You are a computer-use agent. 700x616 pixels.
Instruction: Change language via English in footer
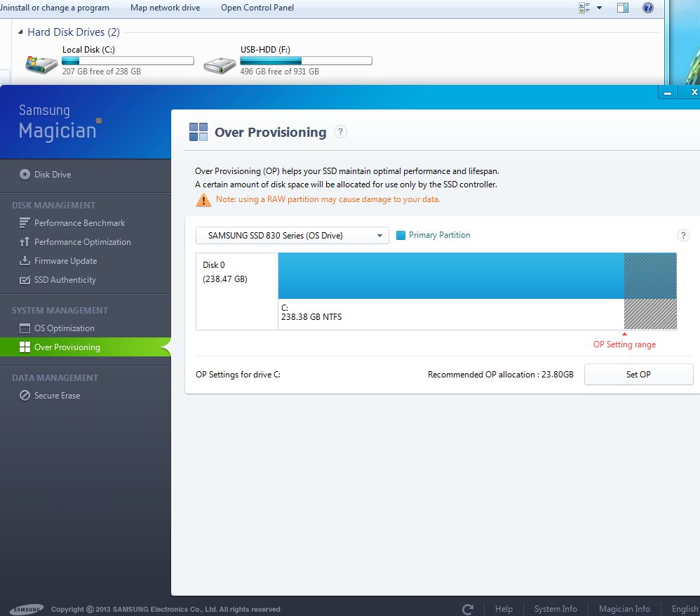pyautogui.click(x=685, y=609)
